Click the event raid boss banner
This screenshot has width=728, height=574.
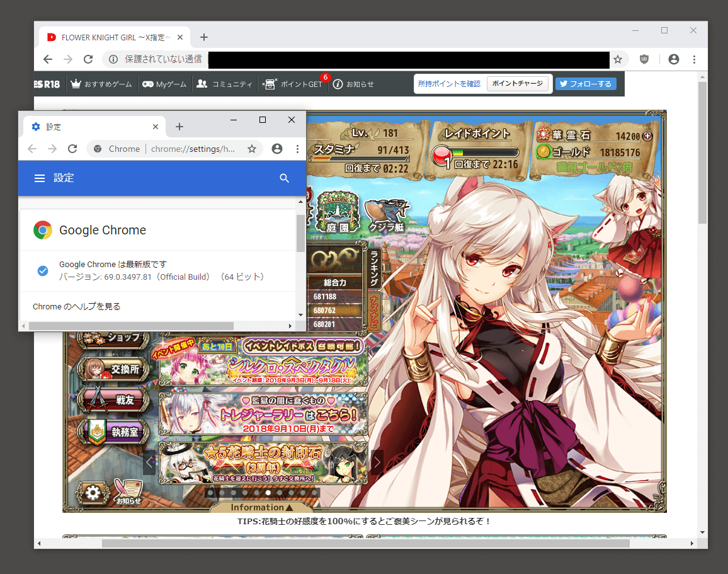(x=263, y=362)
